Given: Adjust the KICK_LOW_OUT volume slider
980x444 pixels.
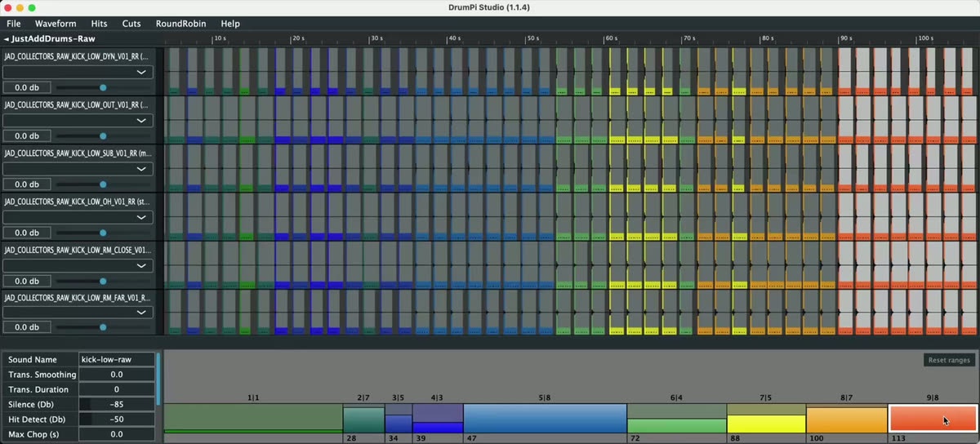Looking at the screenshot, I should click(103, 136).
